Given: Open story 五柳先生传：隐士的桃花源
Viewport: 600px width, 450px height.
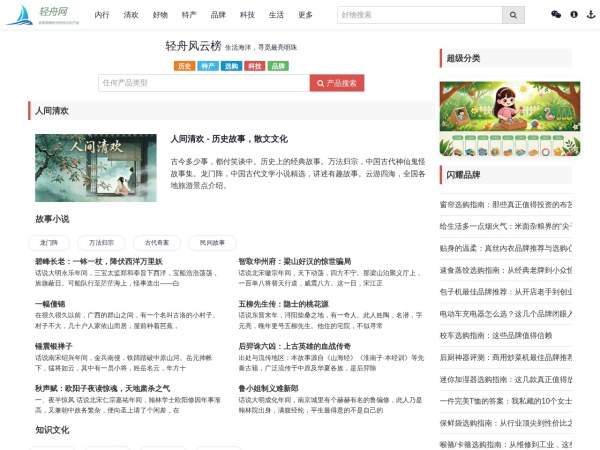Looking at the screenshot, I should click(284, 304).
